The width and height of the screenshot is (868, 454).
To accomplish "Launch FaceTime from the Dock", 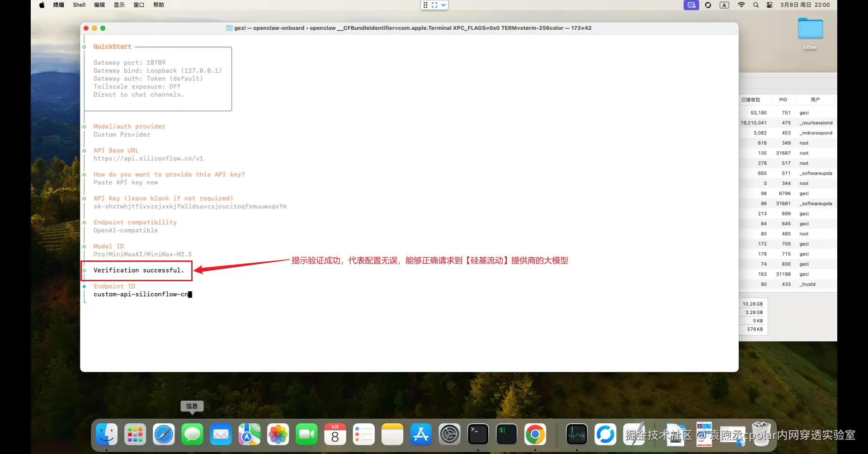I will [x=307, y=435].
